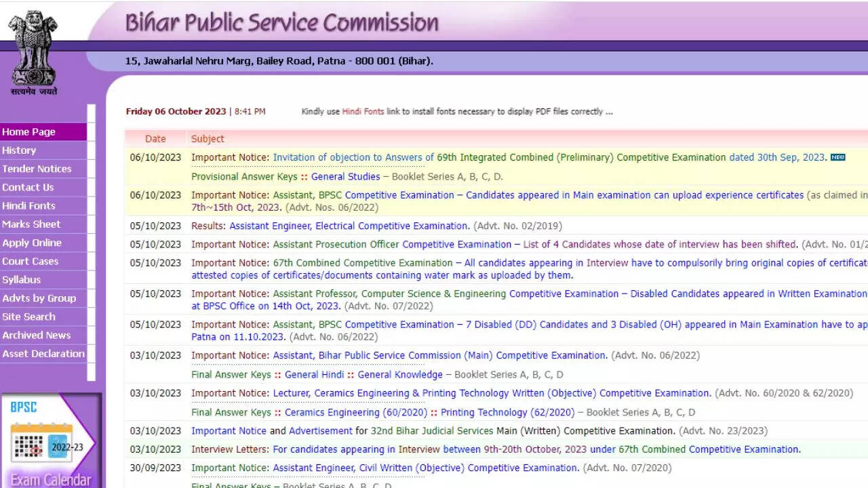The width and height of the screenshot is (868, 488).
Task: Open the Syllabus page
Action: click(x=22, y=280)
